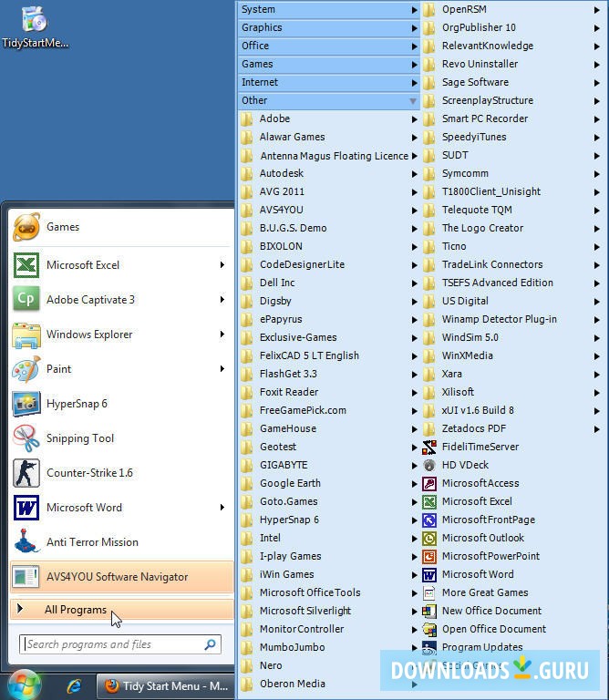Click Open Office Document icon
609x700 pixels.
click(429, 630)
